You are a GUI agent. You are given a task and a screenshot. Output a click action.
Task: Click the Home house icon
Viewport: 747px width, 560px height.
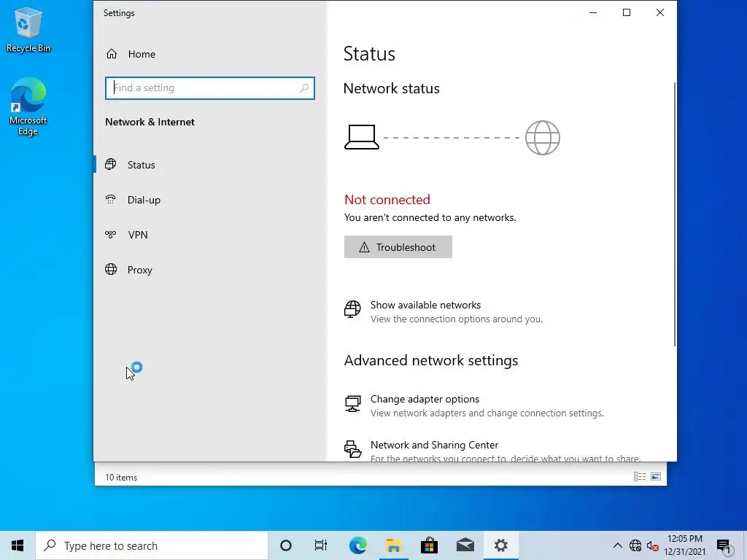[112, 54]
